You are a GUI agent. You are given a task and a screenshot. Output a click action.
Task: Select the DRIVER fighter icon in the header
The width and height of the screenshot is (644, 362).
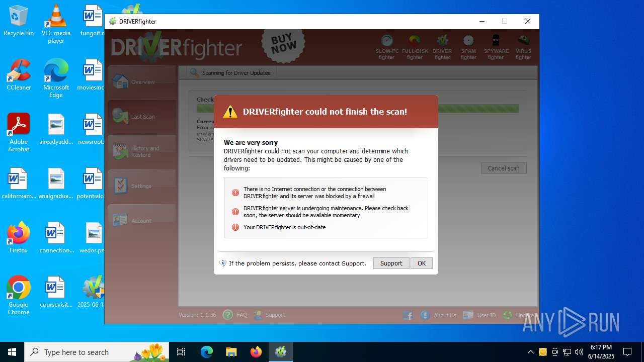tap(442, 47)
